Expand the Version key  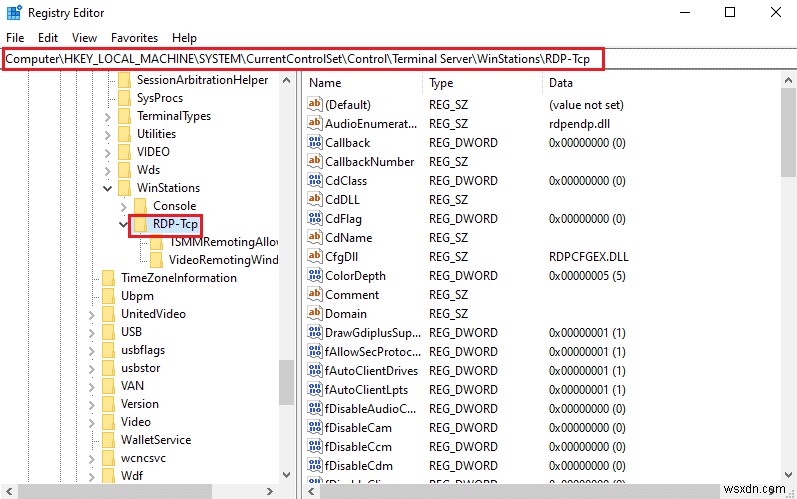91,405
